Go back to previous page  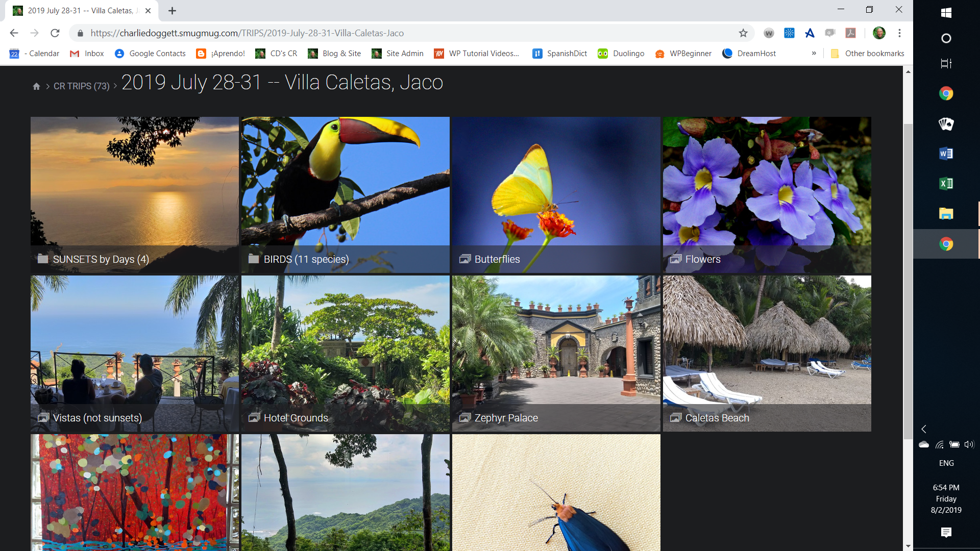pos(14,33)
